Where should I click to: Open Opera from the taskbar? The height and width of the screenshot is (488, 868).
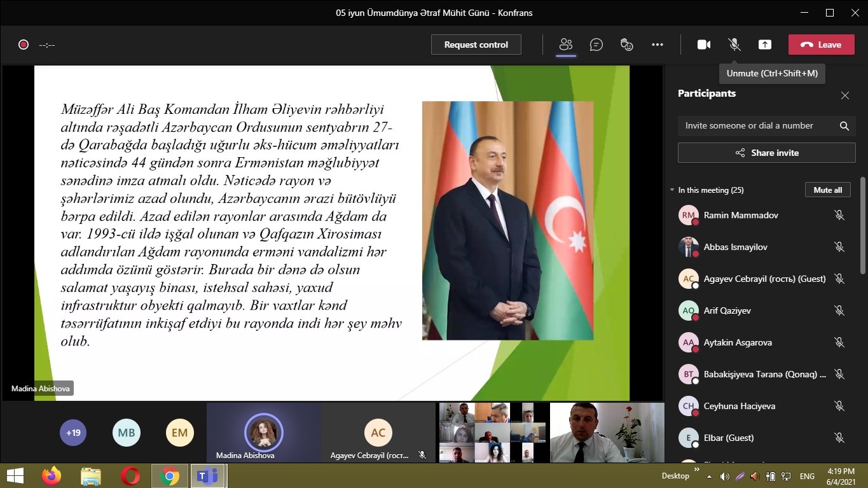tap(130, 476)
